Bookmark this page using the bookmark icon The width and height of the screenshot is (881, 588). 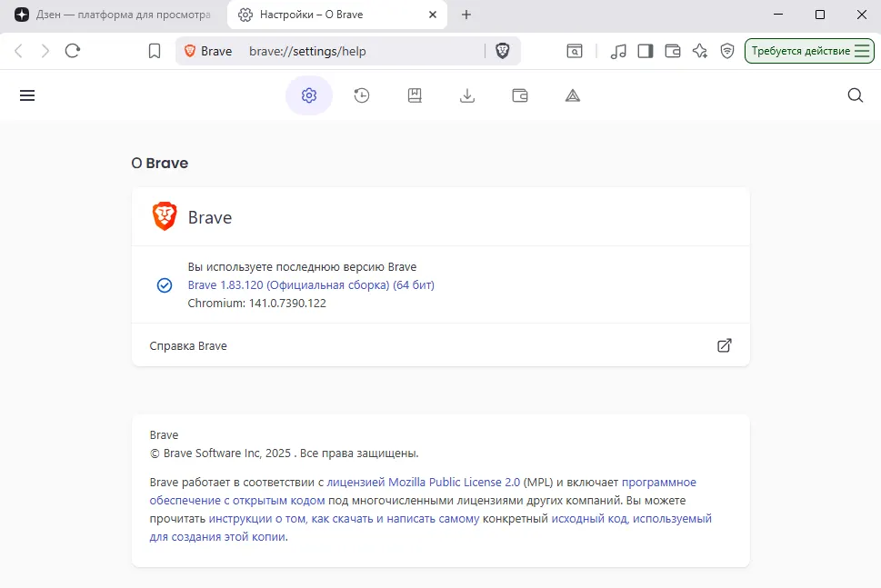pyautogui.click(x=155, y=51)
